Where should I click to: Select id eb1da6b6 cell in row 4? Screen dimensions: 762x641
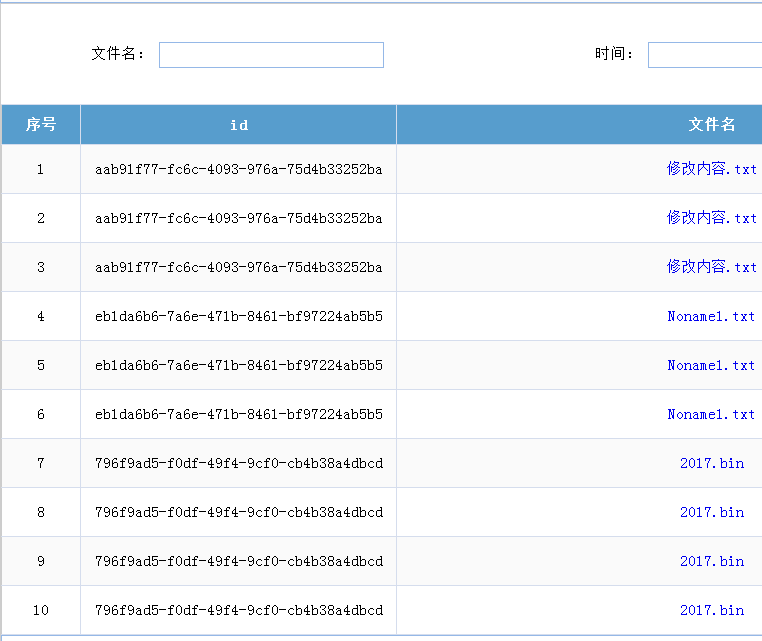(239, 316)
